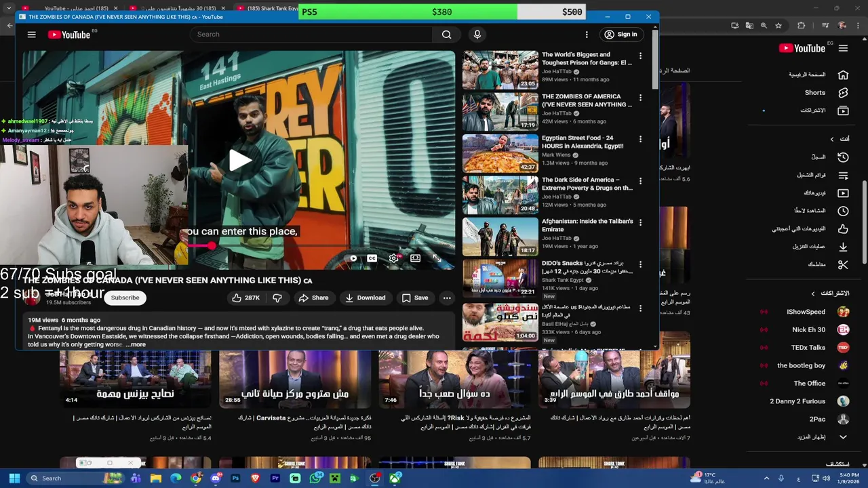Click the Windows Start button
The width and height of the screenshot is (868, 488).
(14, 478)
